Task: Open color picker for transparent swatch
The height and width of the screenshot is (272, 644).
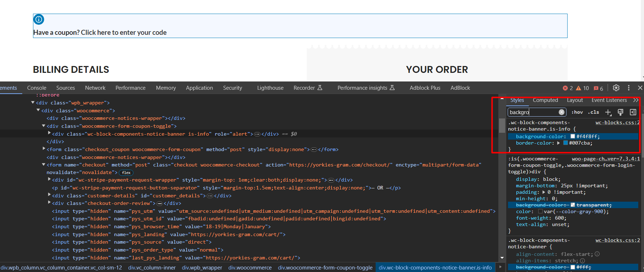Action: click(x=573, y=205)
